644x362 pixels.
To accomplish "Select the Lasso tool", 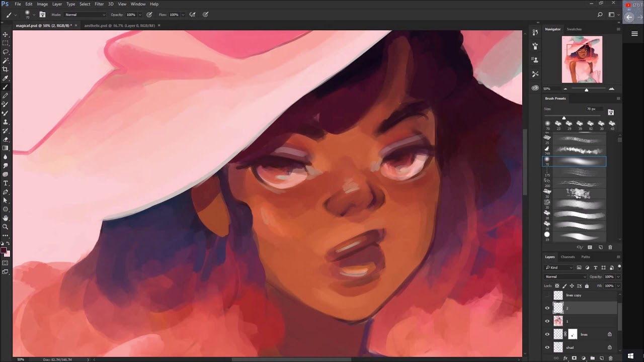I will [6, 52].
